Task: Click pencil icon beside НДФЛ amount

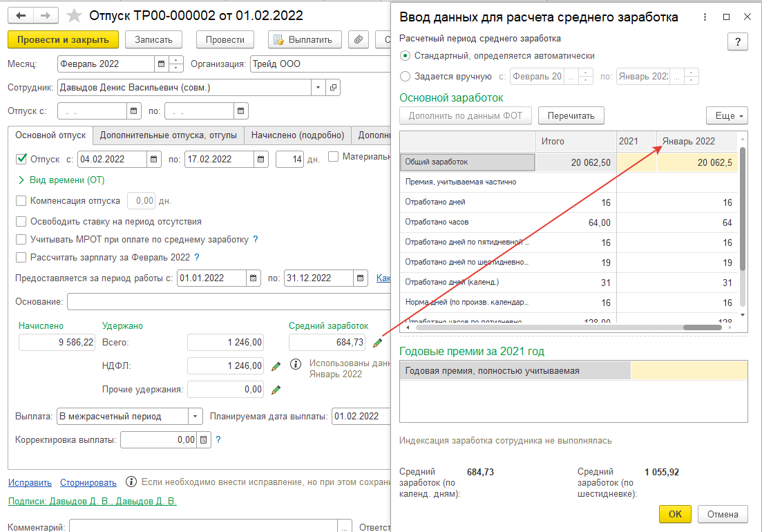Action: pyautogui.click(x=276, y=366)
